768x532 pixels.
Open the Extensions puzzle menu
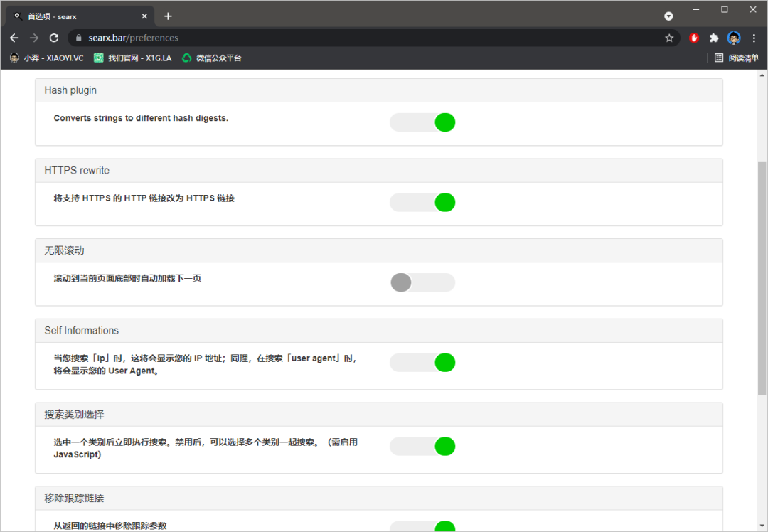714,38
